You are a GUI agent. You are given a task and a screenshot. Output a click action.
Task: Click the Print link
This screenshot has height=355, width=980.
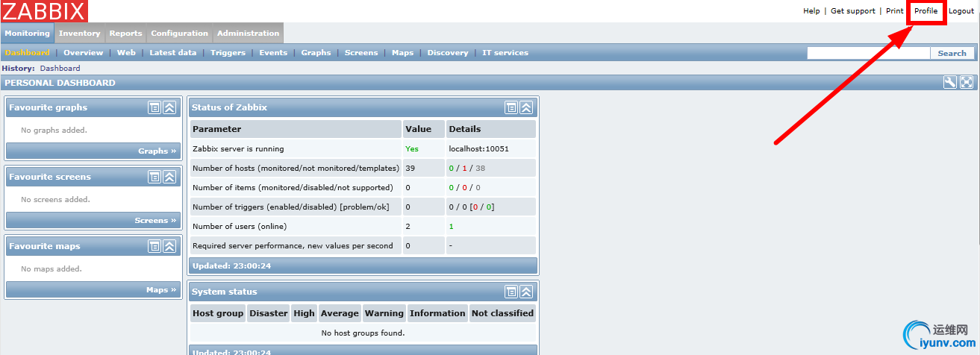coord(895,11)
